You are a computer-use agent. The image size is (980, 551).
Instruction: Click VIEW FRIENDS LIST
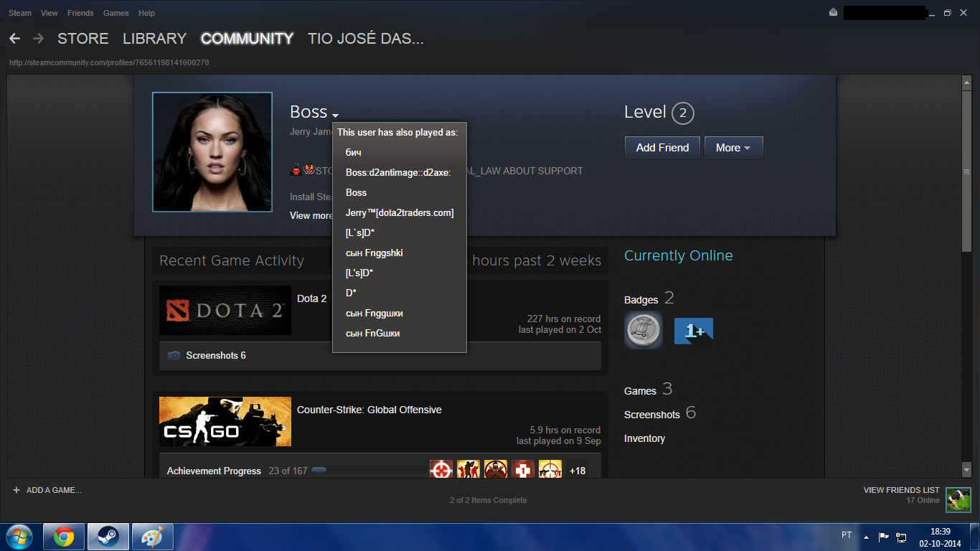(x=902, y=490)
